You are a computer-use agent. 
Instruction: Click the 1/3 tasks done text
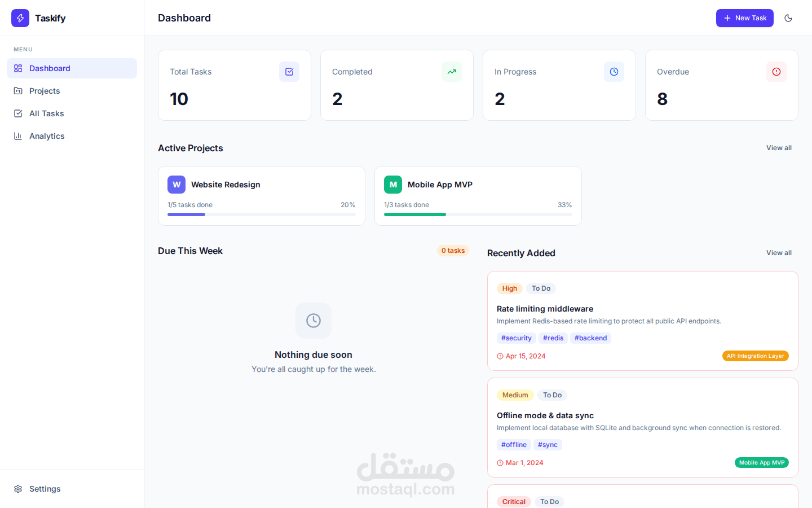pyautogui.click(x=407, y=205)
